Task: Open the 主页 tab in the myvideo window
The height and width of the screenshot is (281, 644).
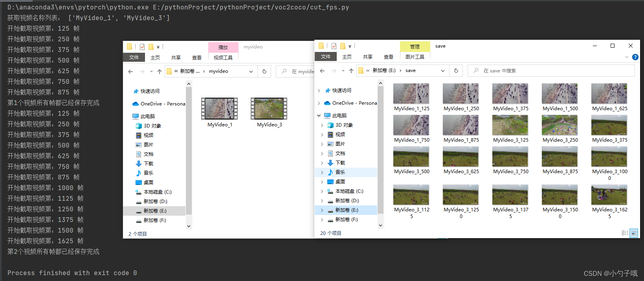Action: pos(155,57)
